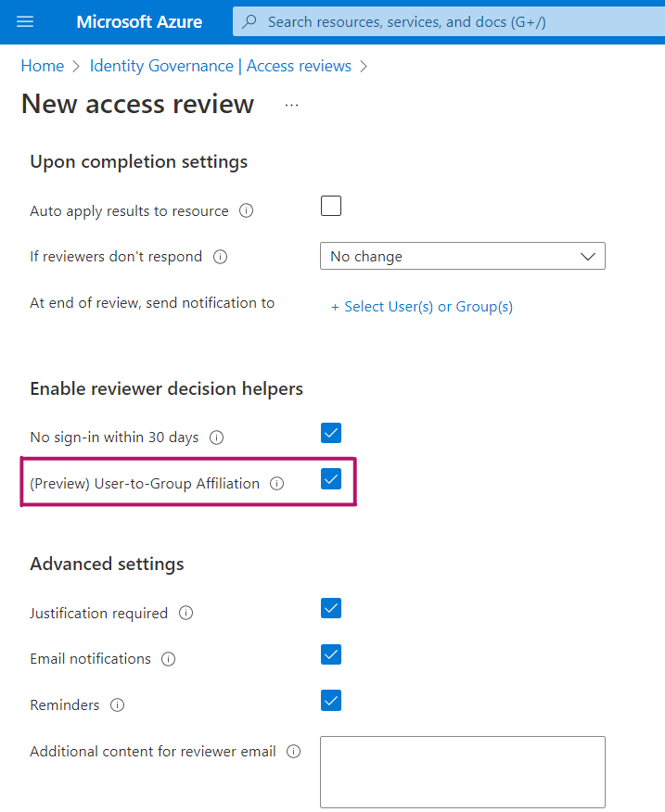Click info icon for User-to-Group Affiliation
665x812 pixels.
[x=277, y=483]
